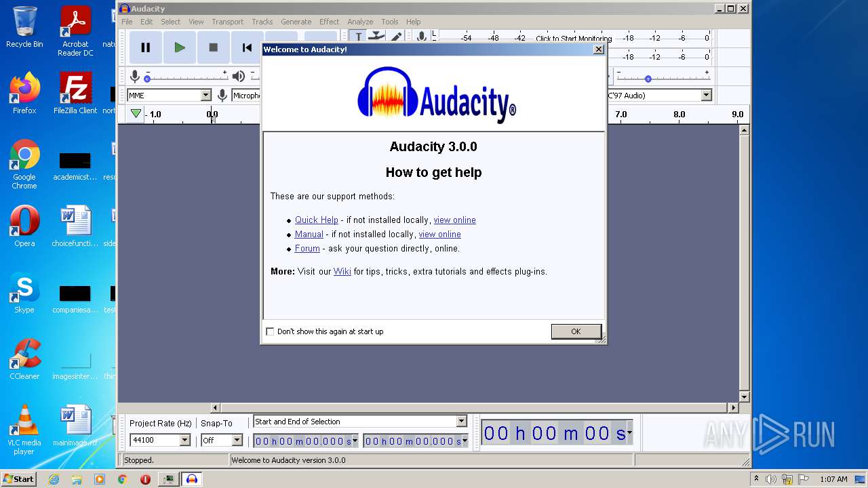This screenshot has width=868, height=488.
Task: Open the Generate menu
Action: (296, 22)
